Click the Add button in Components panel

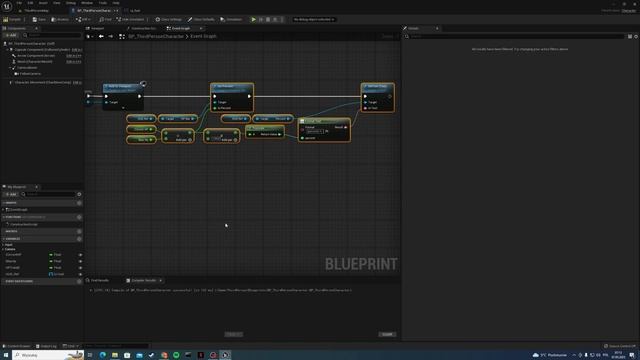(x=11, y=35)
